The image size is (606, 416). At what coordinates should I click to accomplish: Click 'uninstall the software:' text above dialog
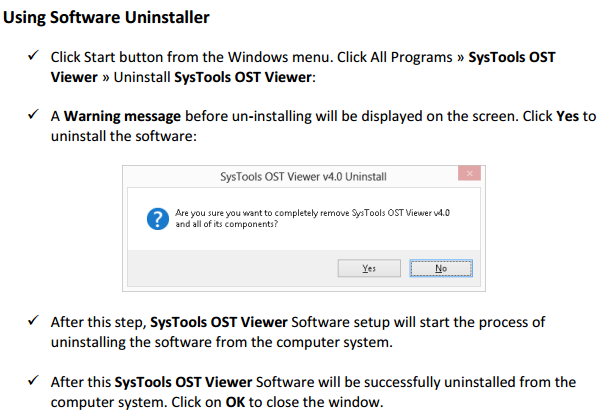click(x=124, y=136)
